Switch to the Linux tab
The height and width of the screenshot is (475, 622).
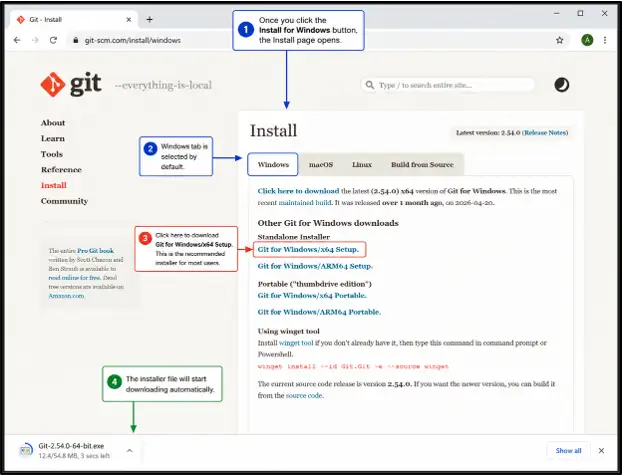pos(362,164)
